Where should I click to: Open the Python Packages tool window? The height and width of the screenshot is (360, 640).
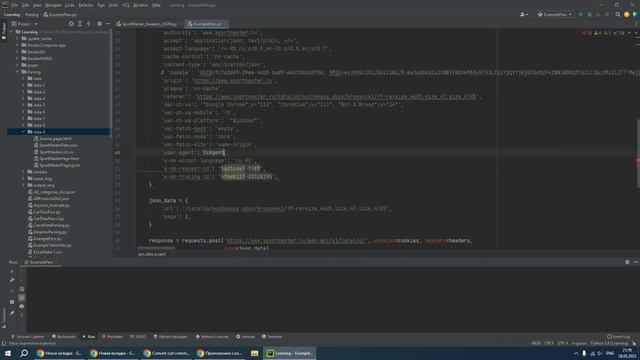click(x=171, y=337)
